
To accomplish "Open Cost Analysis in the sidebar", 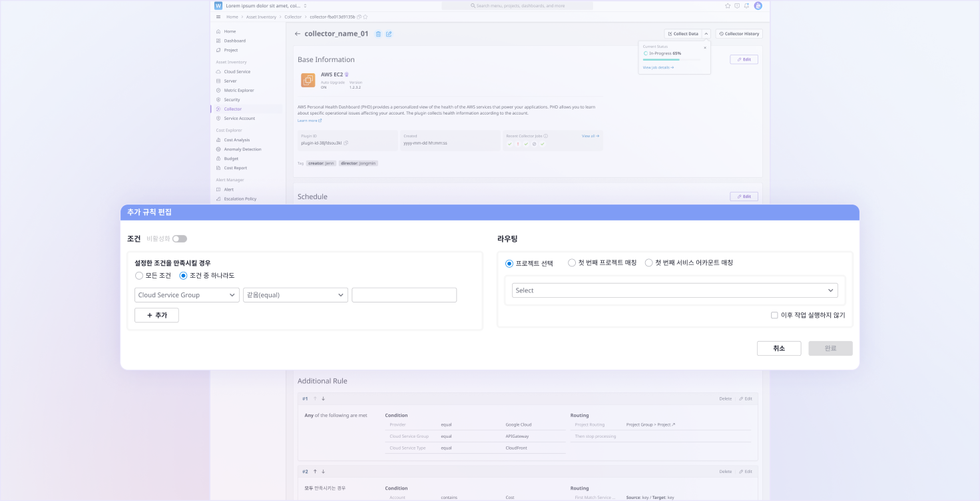I will coord(236,140).
